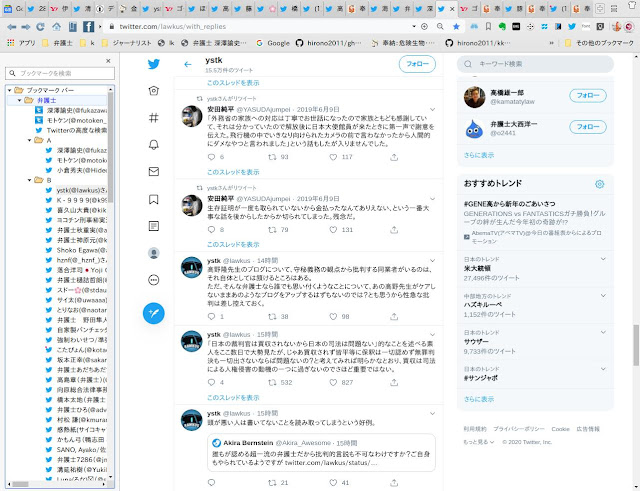640x491 pixels.
Task: Open Notifications bell icon
Action: click(154, 144)
